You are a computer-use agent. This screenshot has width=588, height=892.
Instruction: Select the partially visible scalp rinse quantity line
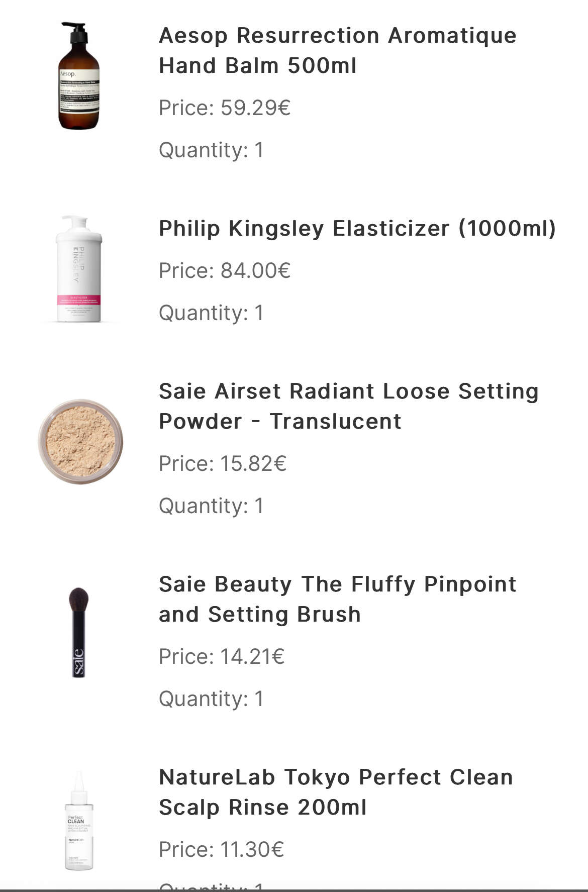click(x=211, y=885)
